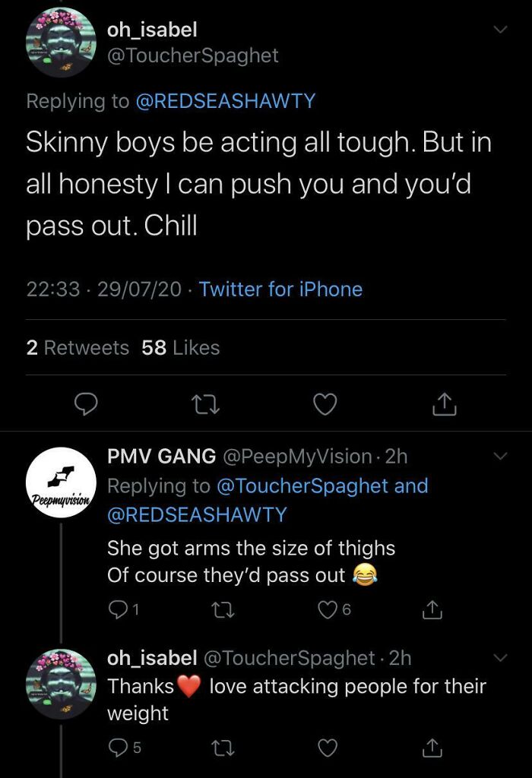Open PMV GANG profile picture
532x778 pixels.
(x=61, y=482)
